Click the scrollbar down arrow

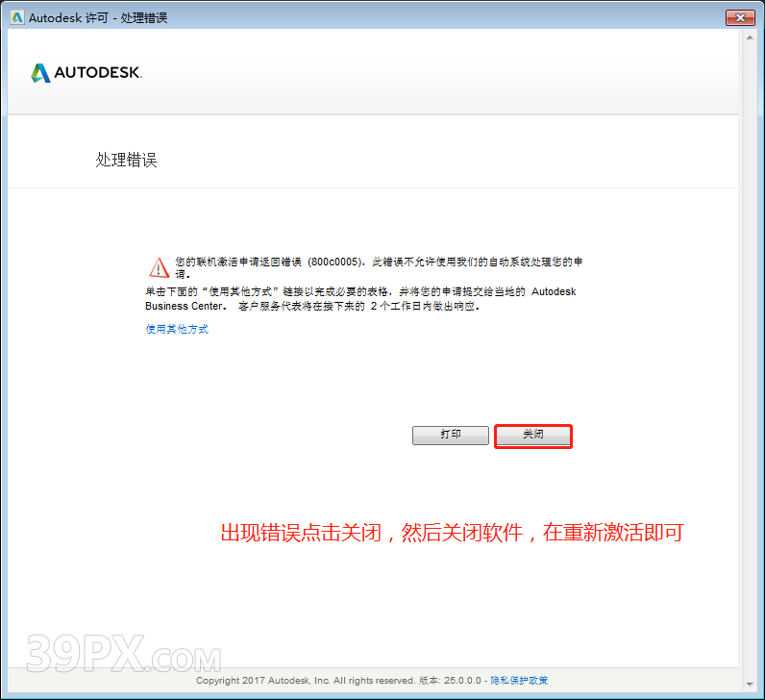[750, 685]
